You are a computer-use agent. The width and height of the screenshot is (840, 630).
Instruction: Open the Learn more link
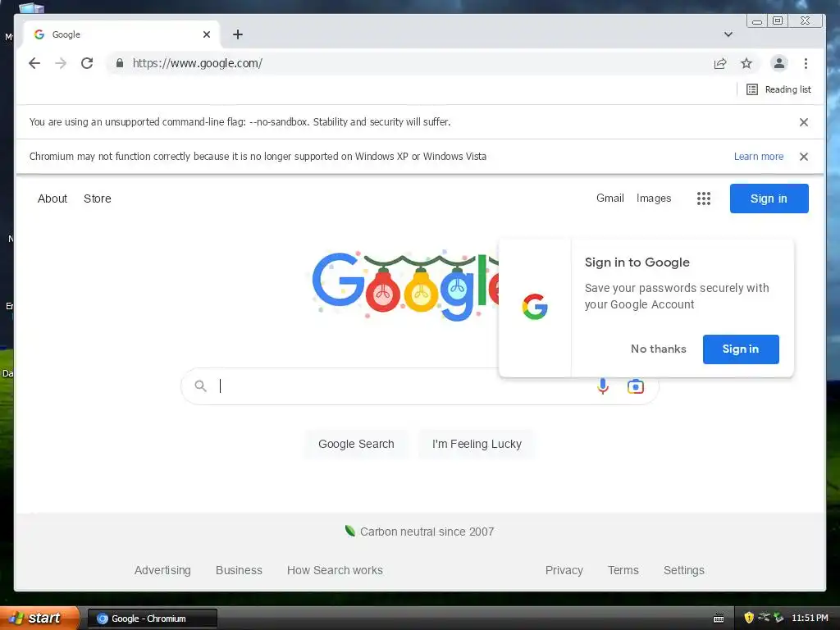(x=759, y=157)
